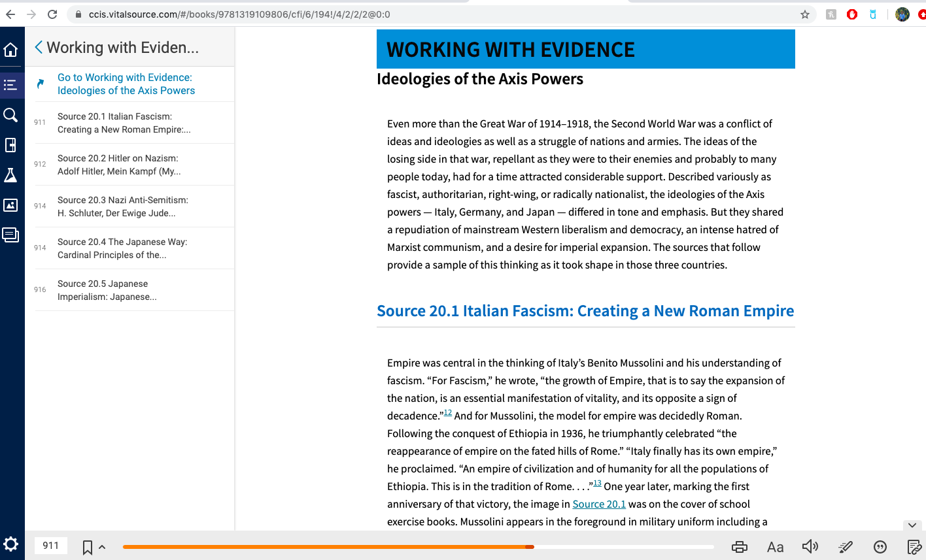Click the scroll down chevron button
Screen dimensions: 926x560
[x=912, y=525]
